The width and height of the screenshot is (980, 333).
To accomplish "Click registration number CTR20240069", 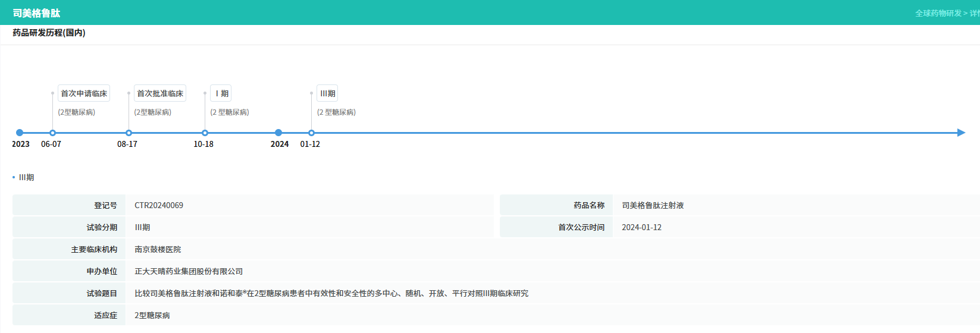I will (159, 205).
